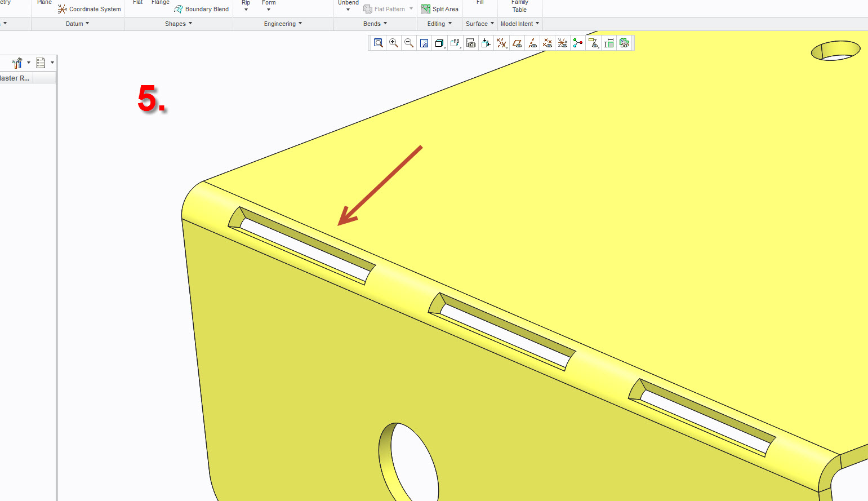
Task: Click the green binoculars display icon
Action: 624,43
